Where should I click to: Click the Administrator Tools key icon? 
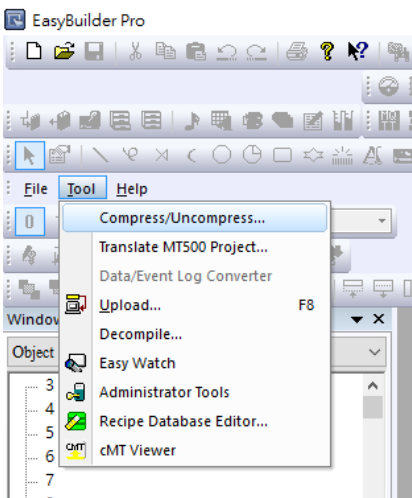click(x=76, y=392)
